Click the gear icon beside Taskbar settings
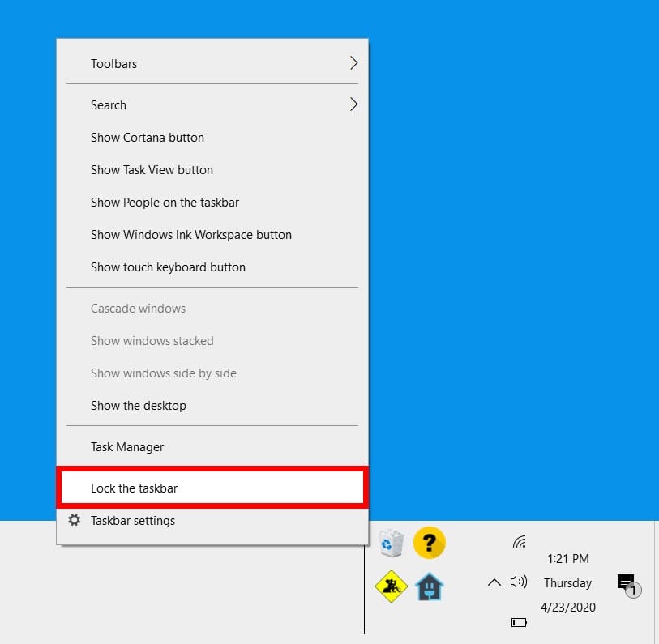659x644 pixels. coord(75,521)
